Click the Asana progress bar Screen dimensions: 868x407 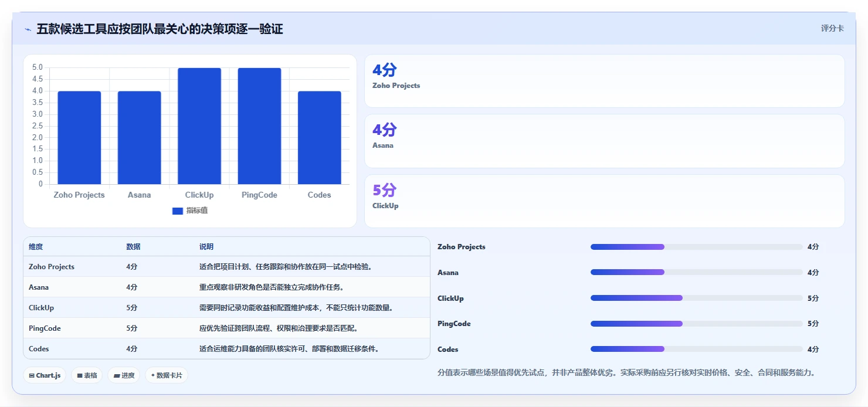pyautogui.click(x=696, y=272)
